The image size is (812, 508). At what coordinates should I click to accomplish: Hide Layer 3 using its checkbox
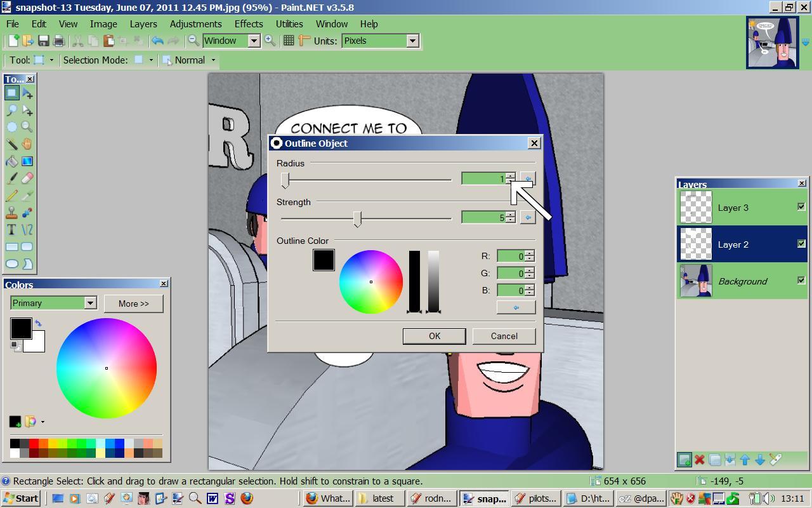click(801, 207)
